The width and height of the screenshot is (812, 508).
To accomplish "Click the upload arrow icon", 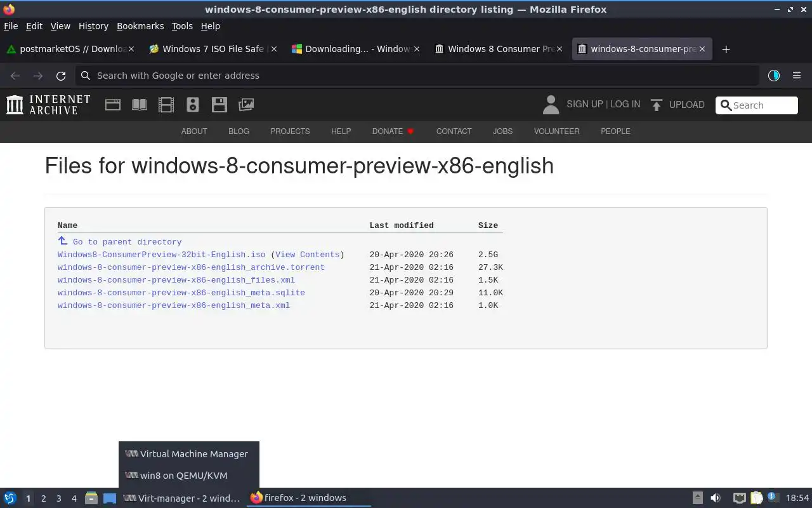I will pos(657,105).
